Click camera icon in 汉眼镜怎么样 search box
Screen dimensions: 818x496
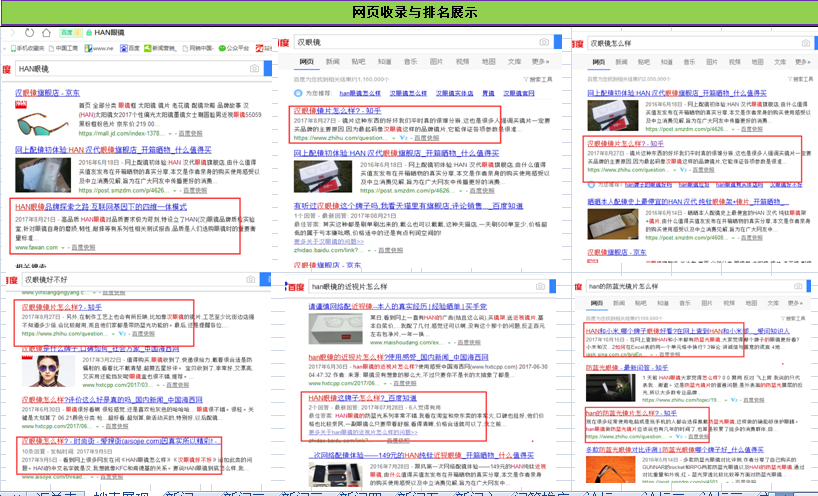coord(806,43)
